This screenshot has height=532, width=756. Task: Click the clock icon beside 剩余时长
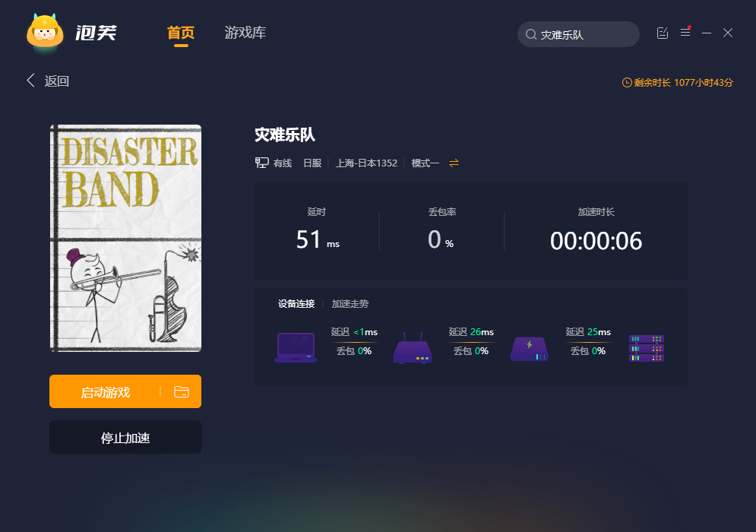pyautogui.click(x=627, y=83)
